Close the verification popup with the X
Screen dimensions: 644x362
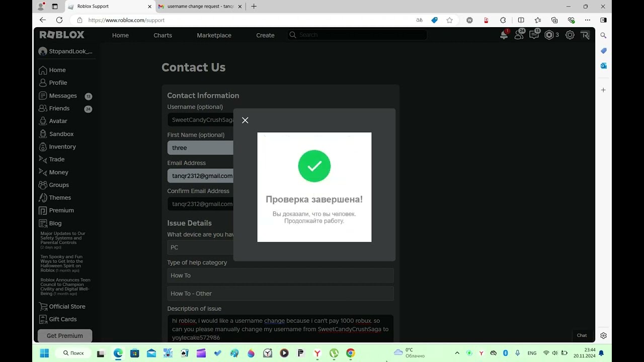click(x=245, y=120)
